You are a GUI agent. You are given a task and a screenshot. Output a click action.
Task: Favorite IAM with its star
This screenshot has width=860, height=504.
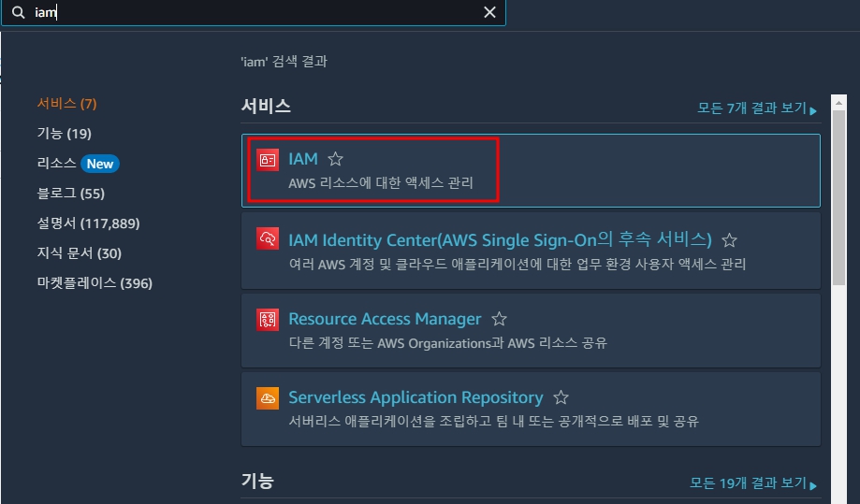(x=335, y=159)
